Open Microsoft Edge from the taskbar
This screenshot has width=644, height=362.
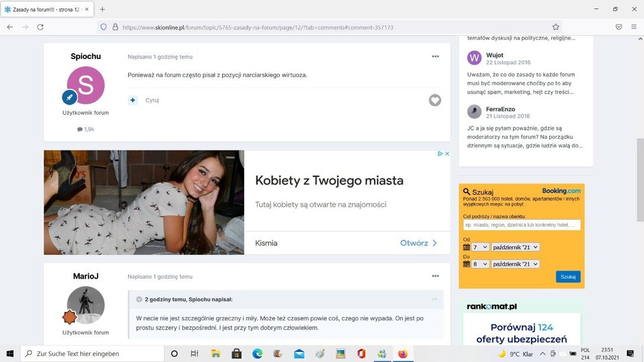point(258,354)
